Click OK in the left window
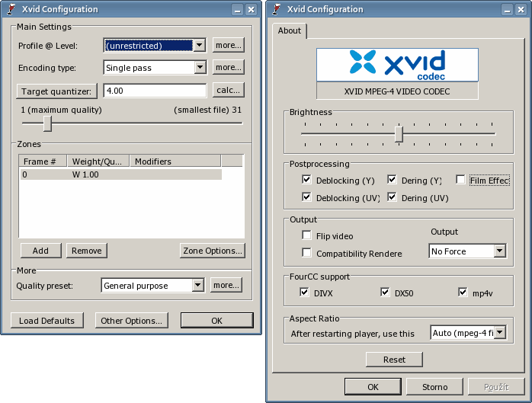 [216, 321]
